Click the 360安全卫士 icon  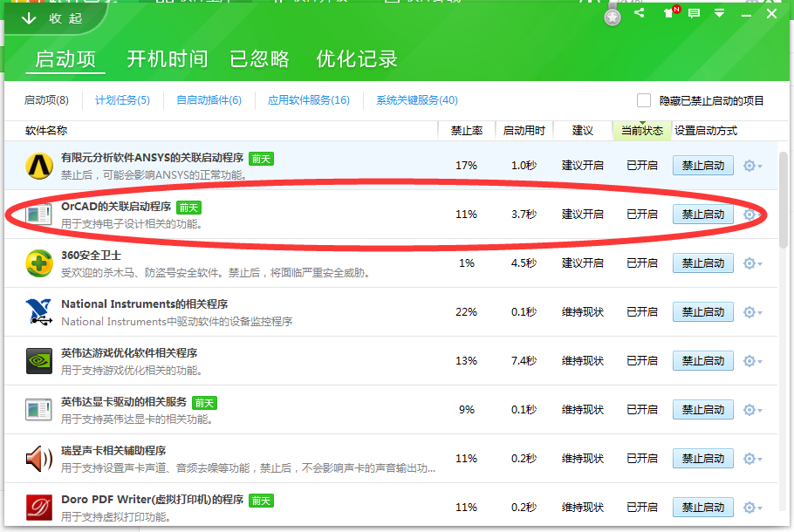pos(39,263)
